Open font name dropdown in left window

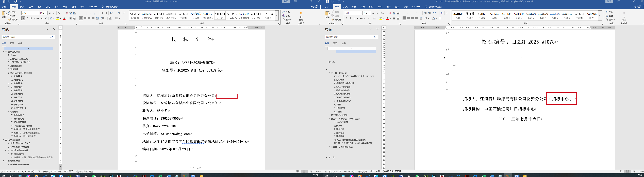(x=38, y=13)
